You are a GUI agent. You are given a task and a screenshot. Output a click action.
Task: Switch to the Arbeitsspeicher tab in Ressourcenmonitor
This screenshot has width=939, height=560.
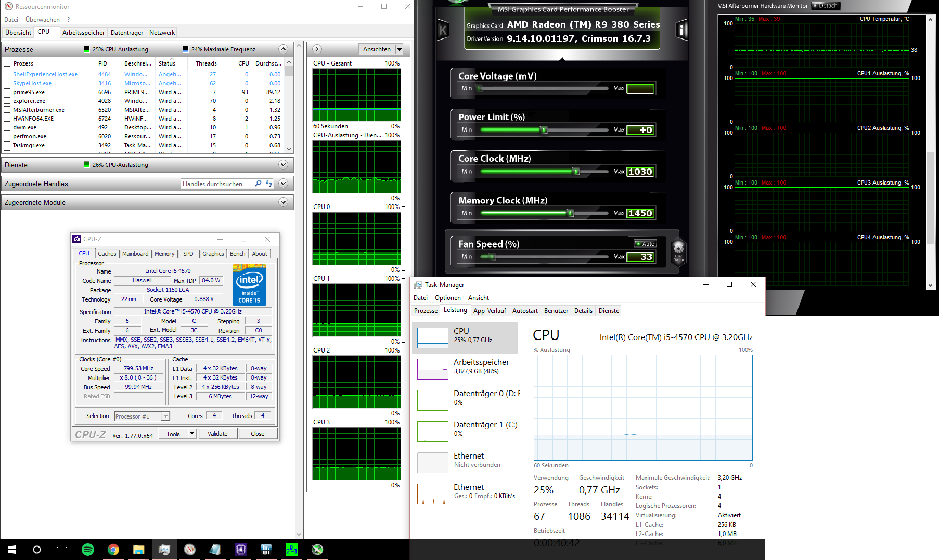(x=83, y=33)
